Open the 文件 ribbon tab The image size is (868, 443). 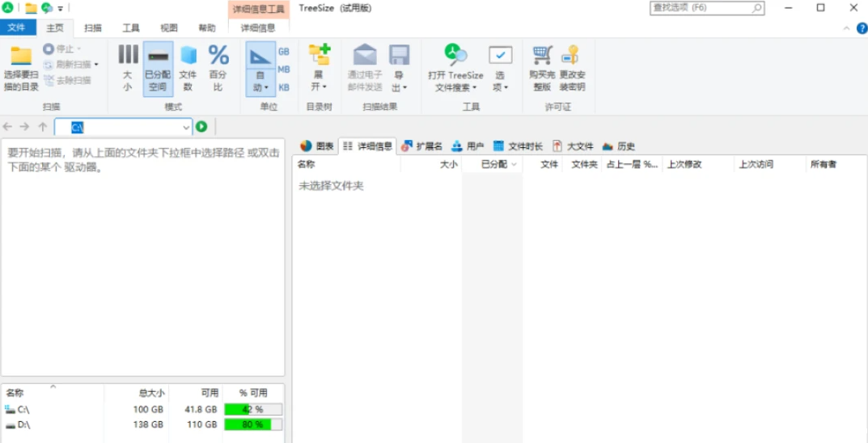pos(17,27)
